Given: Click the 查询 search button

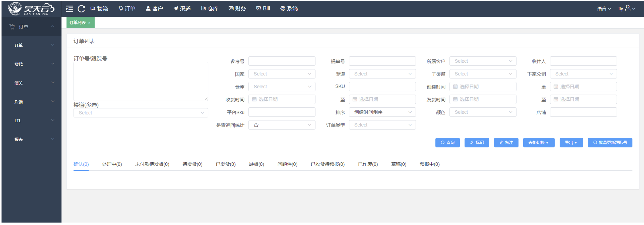Looking at the screenshot, I should (x=448, y=143).
